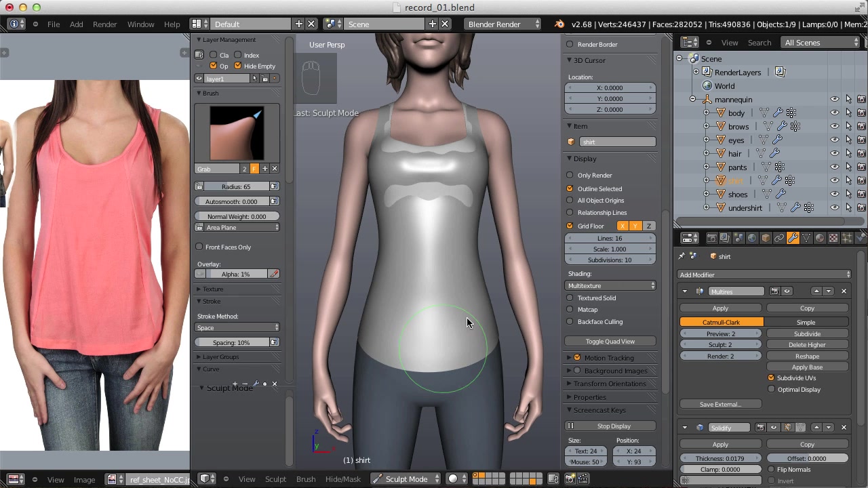
Task: Click Toggle Quad View button
Action: point(610,342)
